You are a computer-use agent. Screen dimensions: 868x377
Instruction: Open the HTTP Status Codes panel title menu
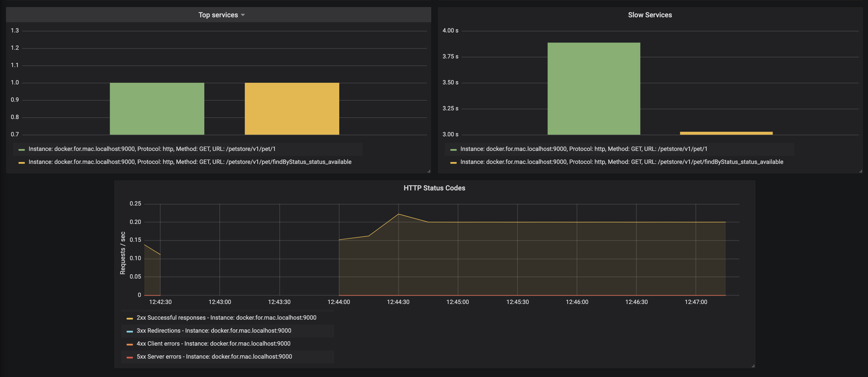[x=434, y=188]
